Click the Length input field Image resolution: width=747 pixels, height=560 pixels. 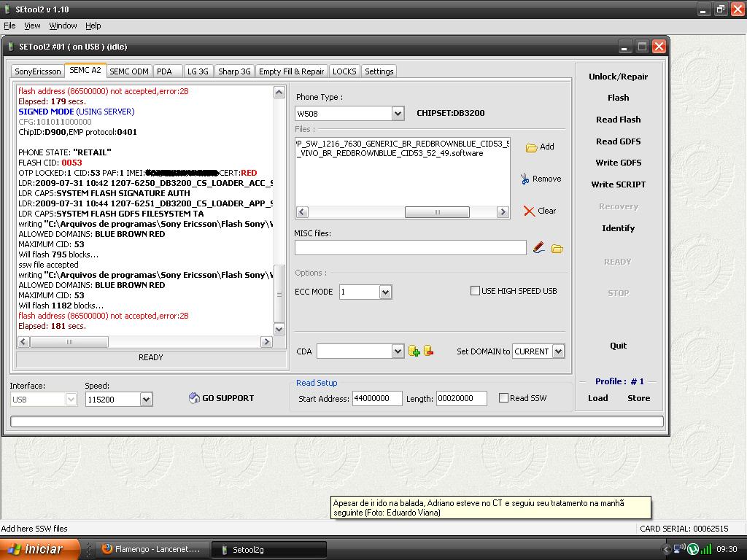(x=462, y=398)
